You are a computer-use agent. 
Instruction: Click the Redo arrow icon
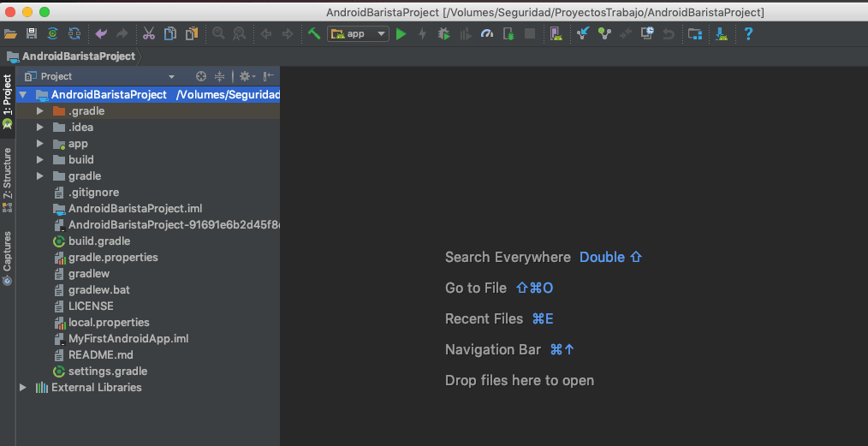point(122,33)
